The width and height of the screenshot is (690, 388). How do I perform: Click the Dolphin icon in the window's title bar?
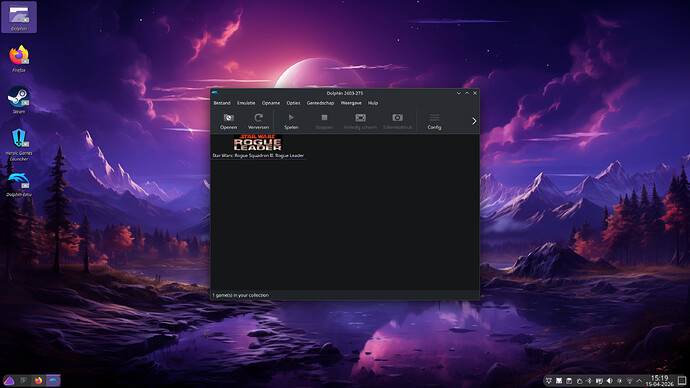[215, 93]
